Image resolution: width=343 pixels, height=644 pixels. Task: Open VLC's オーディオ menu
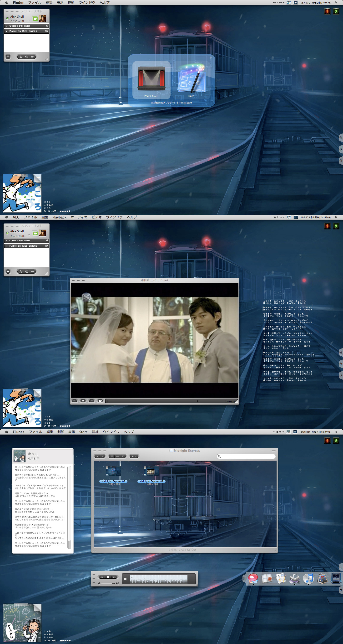79,217
